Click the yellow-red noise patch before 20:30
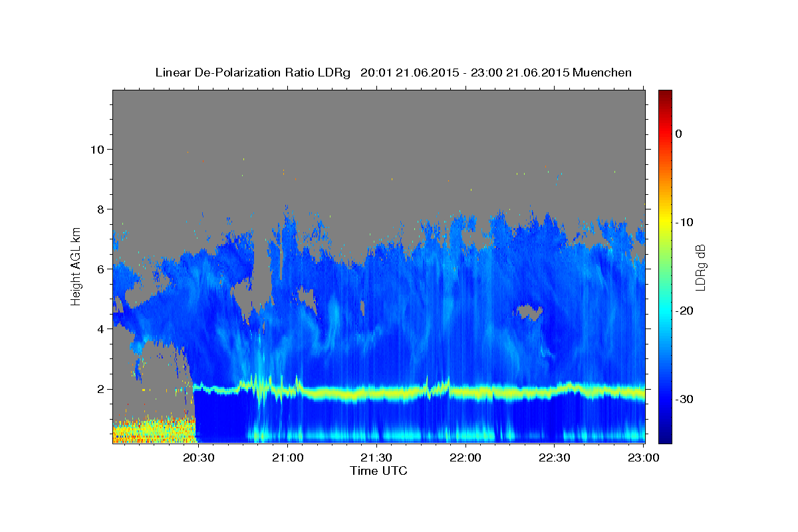798x532 pixels. pos(154,430)
